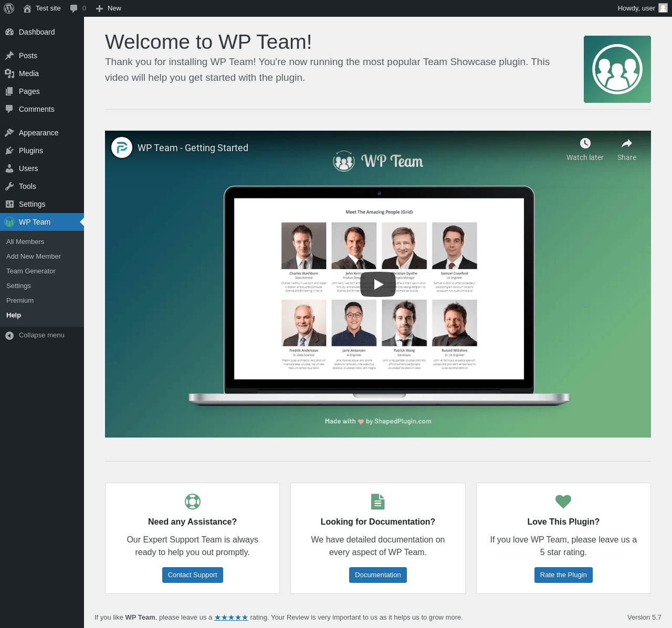Viewport: 672px width, 628px height.
Task: Open All Members submenu
Action: point(42,242)
